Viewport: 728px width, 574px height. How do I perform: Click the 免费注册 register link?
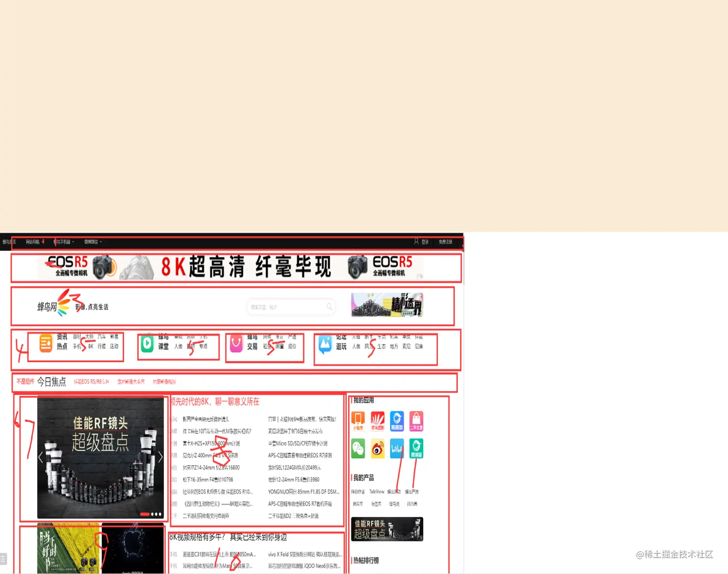click(x=445, y=242)
